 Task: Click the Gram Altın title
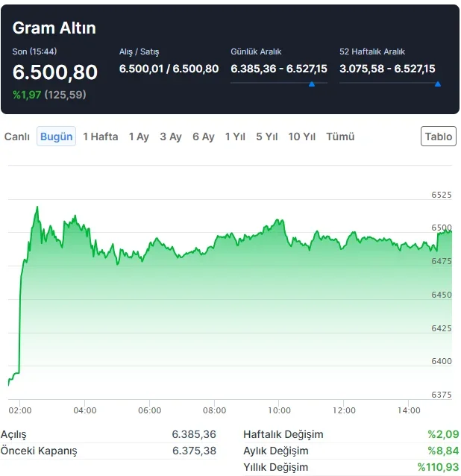(54, 28)
